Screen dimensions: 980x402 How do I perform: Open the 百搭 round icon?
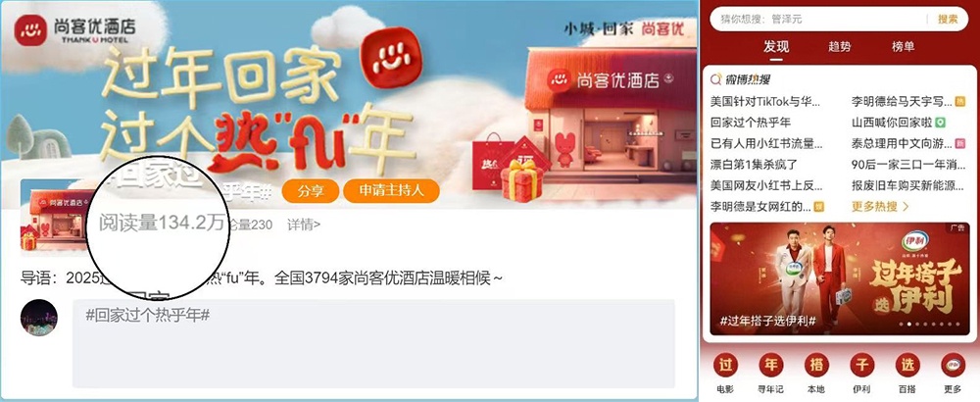(907, 366)
